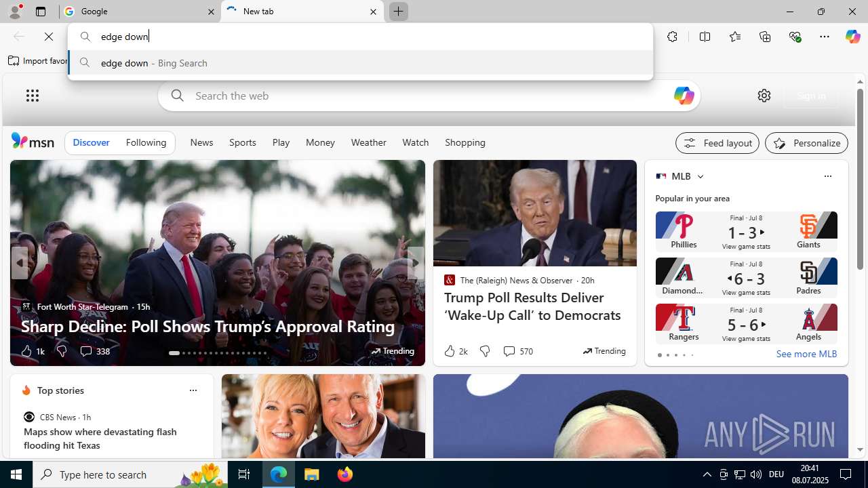Open the Extensions icon
This screenshot has width=868, height=488.
pyautogui.click(x=672, y=37)
